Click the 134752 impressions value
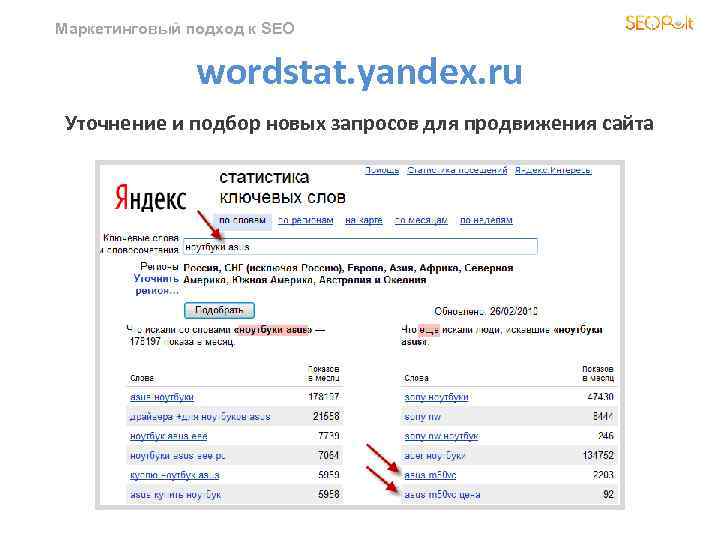 (x=598, y=456)
